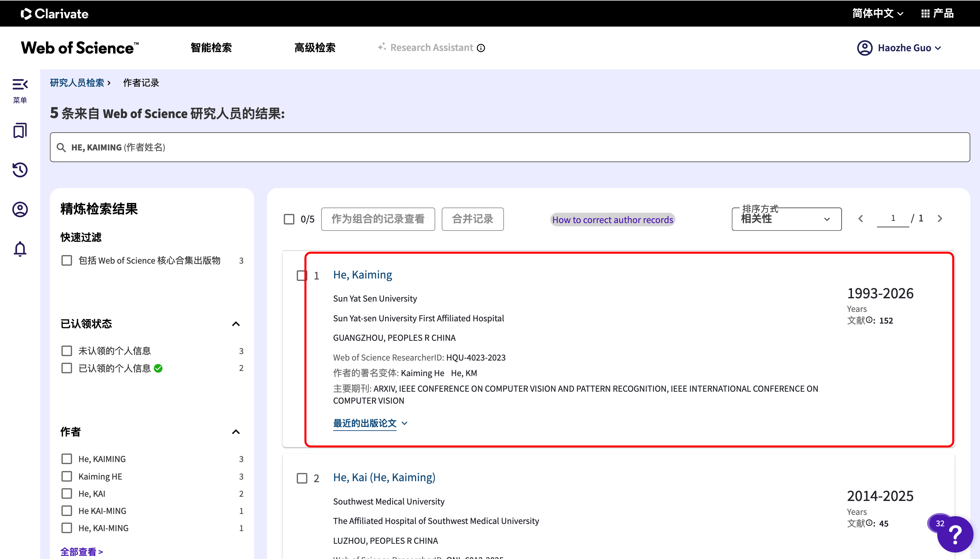
Task: Tick the claimed profiles filter checkbox
Action: click(x=67, y=368)
